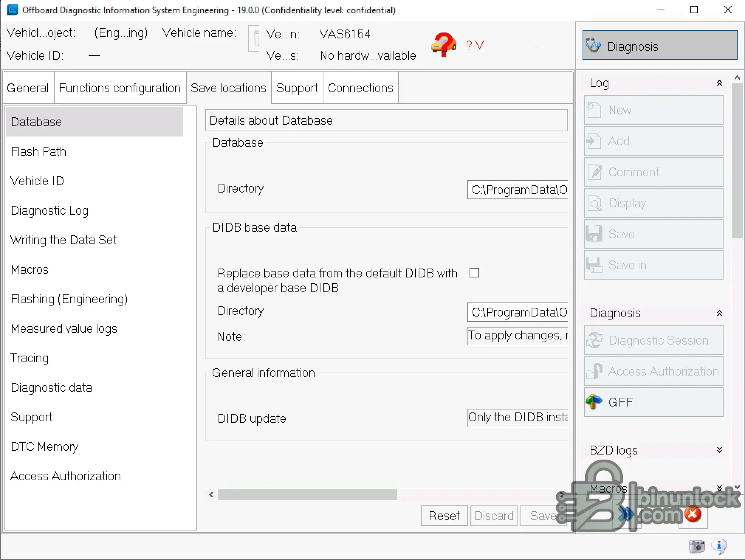Click the Save log floppy icon

594,234
